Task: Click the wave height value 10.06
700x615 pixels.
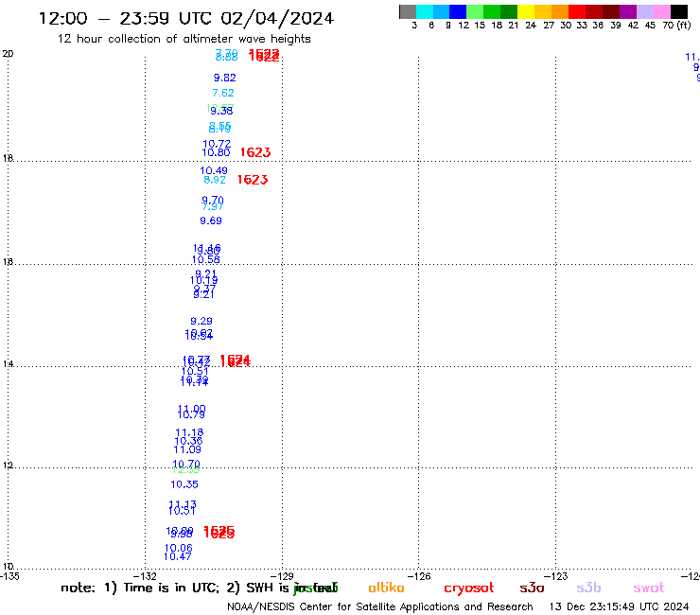Action: click(x=178, y=548)
